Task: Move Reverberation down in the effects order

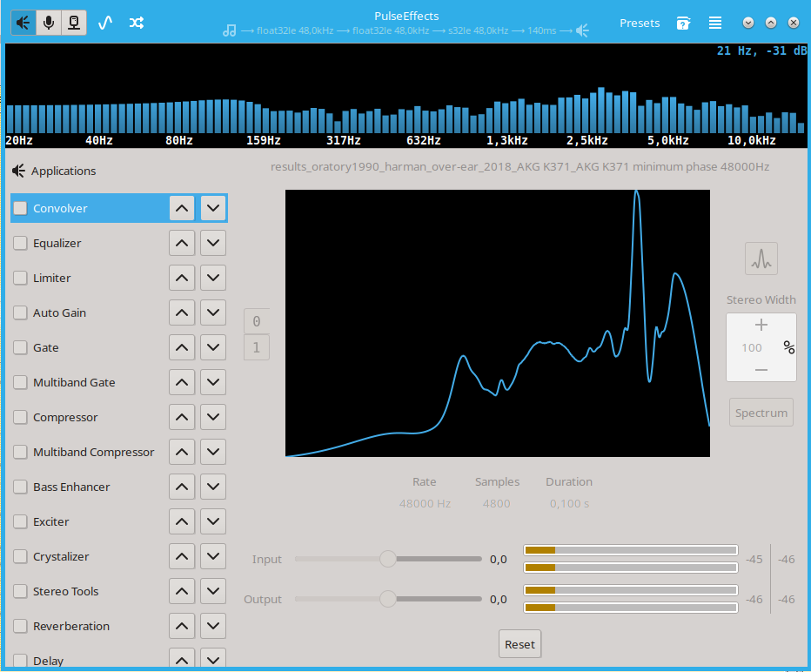Action: tap(213, 626)
